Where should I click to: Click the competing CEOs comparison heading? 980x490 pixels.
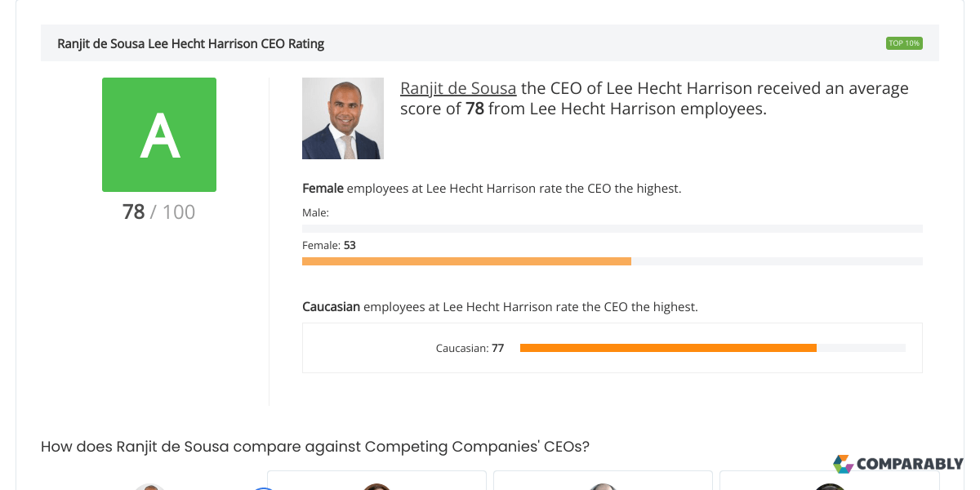pyautogui.click(x=315, y=447)
